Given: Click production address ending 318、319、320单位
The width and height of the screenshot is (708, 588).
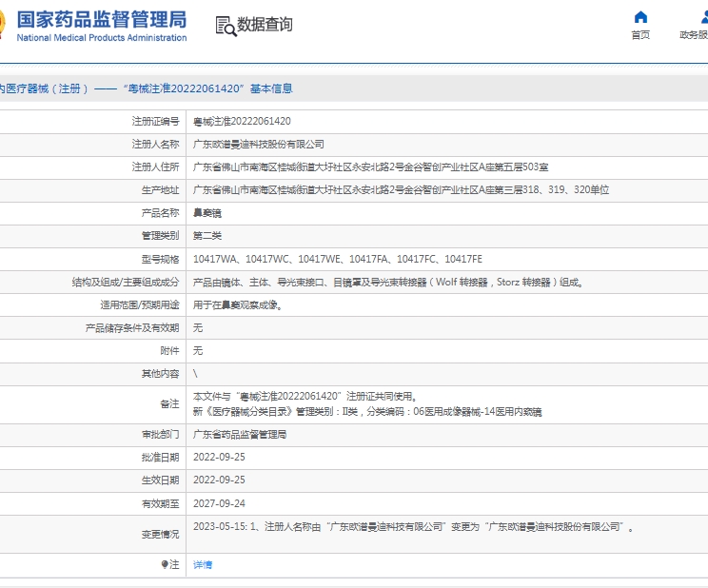Looking at the screenshot, I should pos(401,189).
